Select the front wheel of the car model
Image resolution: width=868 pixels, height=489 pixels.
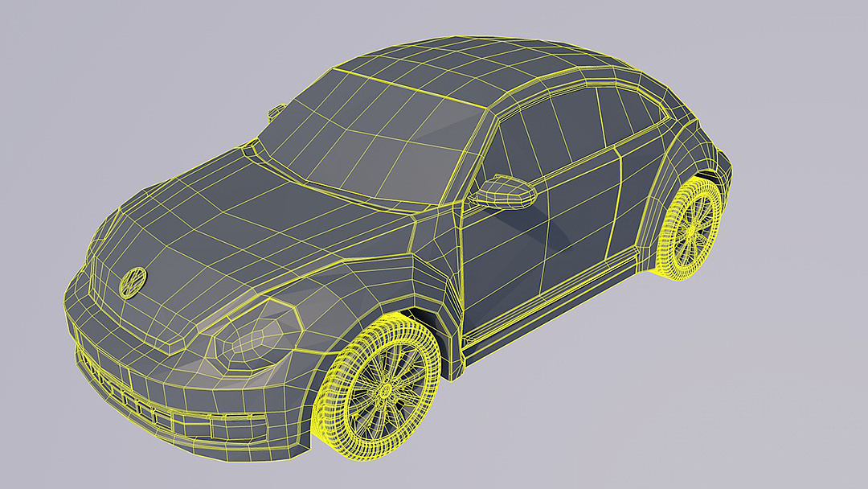tap(376, 386)
